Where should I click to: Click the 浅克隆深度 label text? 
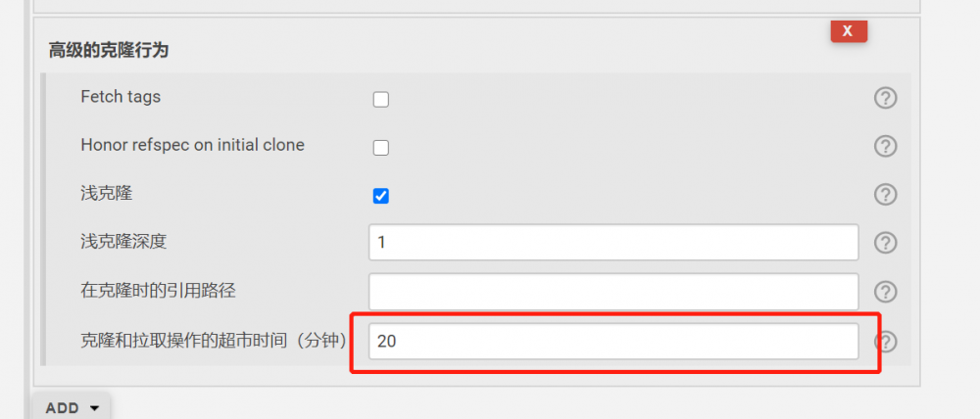117,241
